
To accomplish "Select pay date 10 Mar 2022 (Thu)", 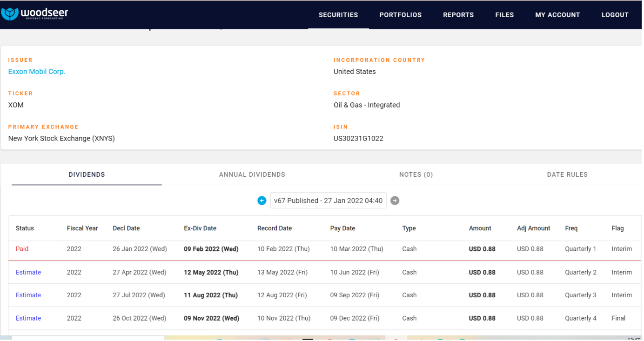I will 357,249.
